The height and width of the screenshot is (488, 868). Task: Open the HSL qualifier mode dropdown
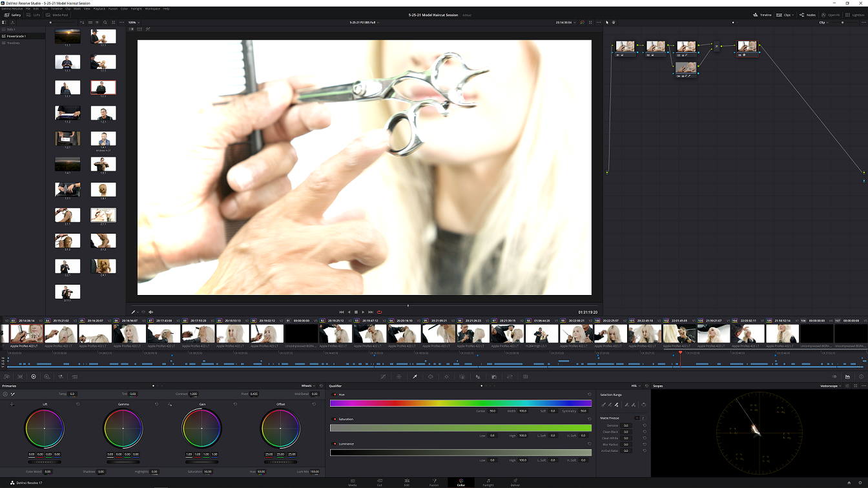coord(635,385)
